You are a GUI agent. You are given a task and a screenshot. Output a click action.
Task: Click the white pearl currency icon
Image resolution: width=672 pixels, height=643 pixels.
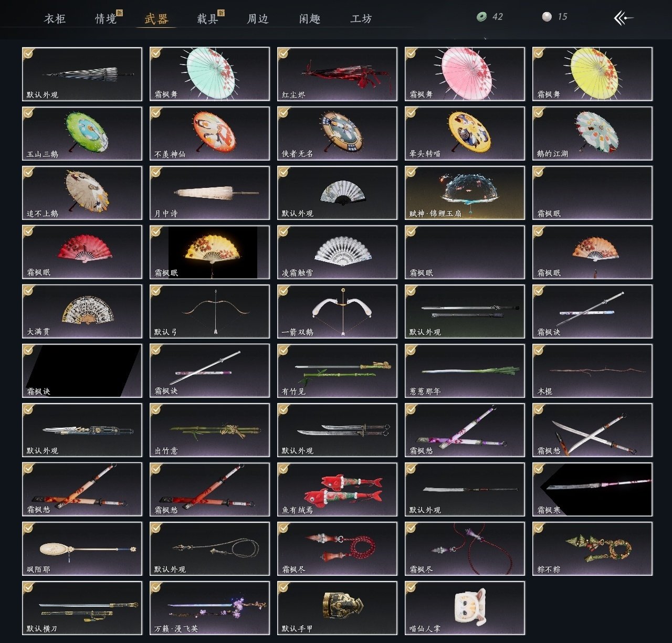pos(547,17)
